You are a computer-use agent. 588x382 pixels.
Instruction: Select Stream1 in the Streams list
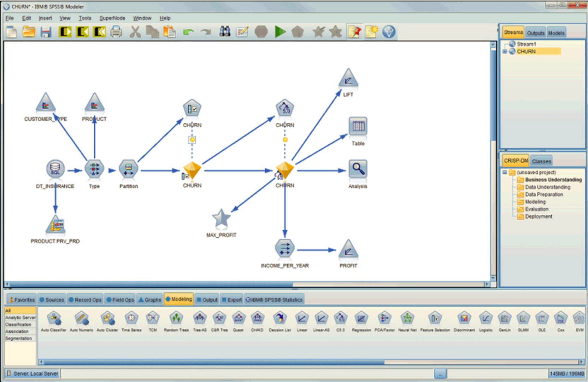coord(527,44)
